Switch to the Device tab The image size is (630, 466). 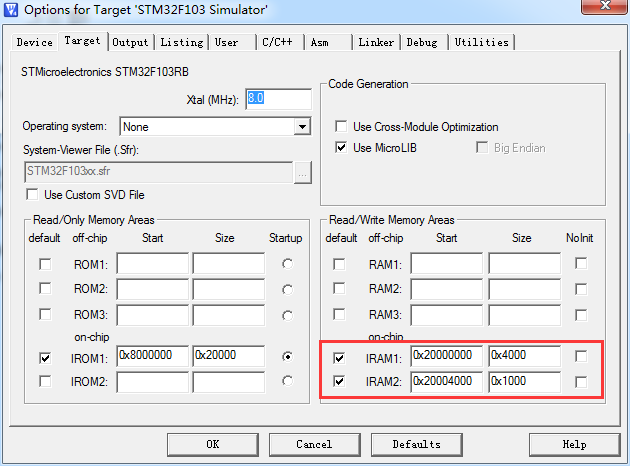(35, 42)
